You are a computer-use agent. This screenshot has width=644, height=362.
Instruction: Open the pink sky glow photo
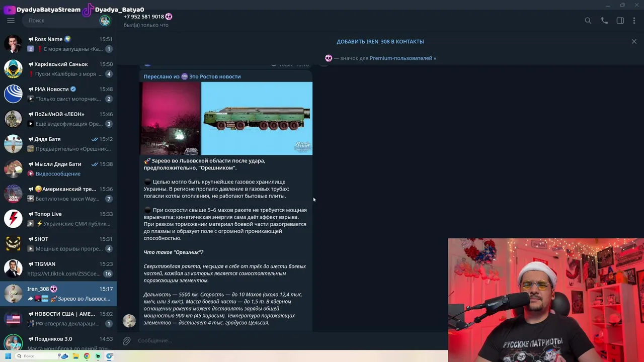(x=170, y=119)
